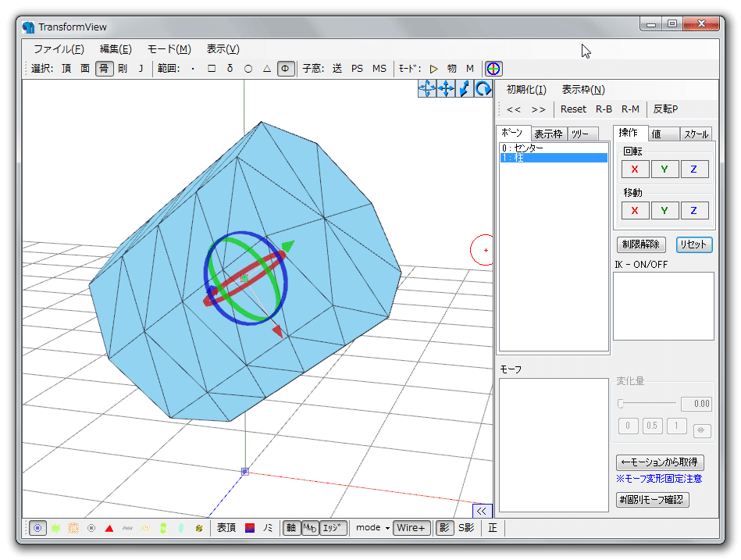Click the green Y move button

tap(664, 211)
